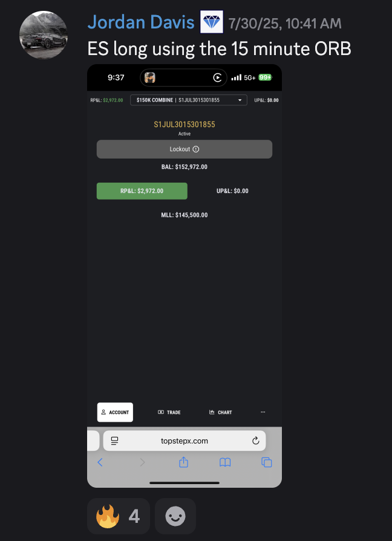Screen dimensions: 392x541
Task: Open the add reaction smiley picker
Action: point(175,516)
